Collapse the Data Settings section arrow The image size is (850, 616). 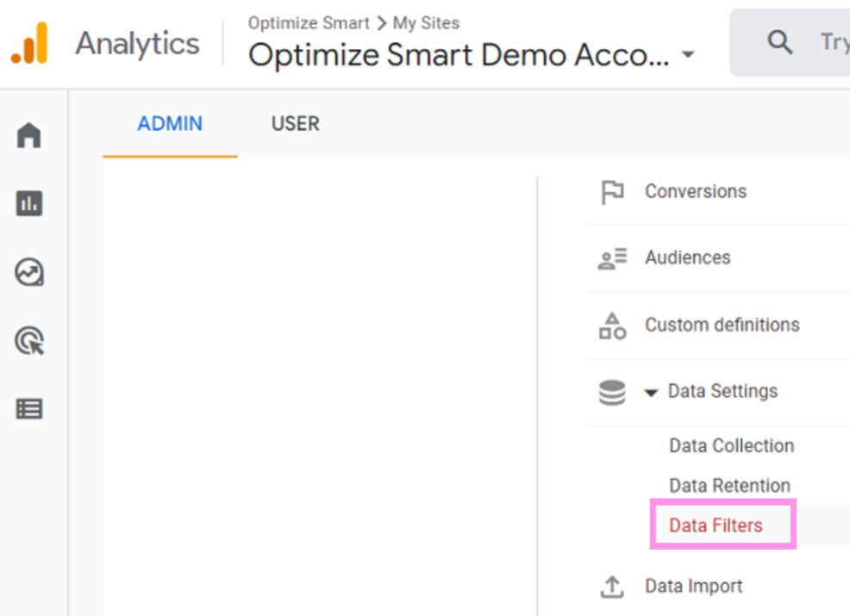pos(651,393)
